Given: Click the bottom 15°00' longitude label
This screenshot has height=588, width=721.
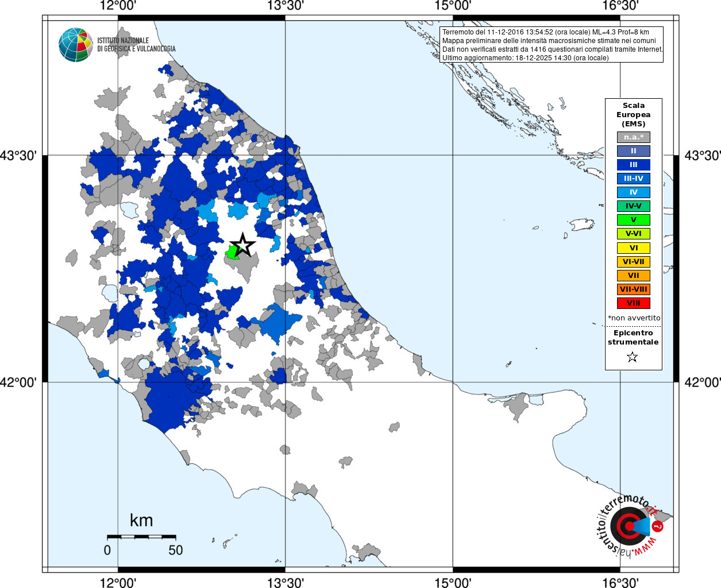Looking at the screenshot, I should pos(453,582).
